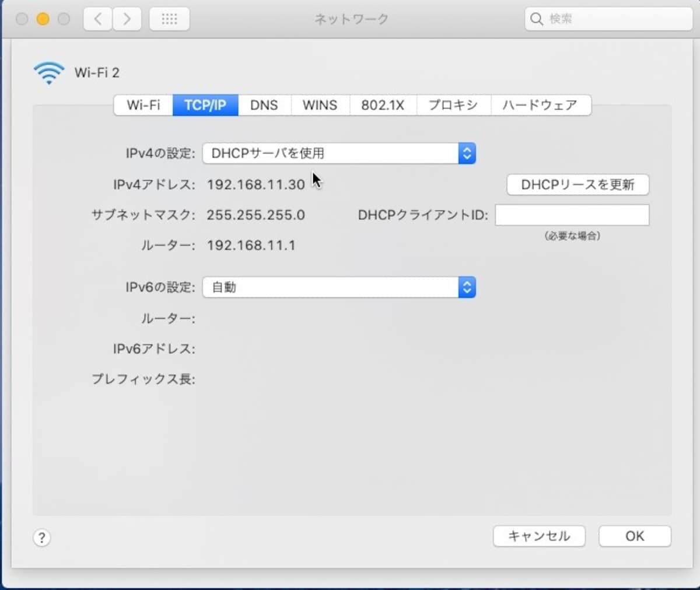This screenshot has width=700, height=590.
Task: Open the 802.1X tab
Action: click(x=383, y=105)
